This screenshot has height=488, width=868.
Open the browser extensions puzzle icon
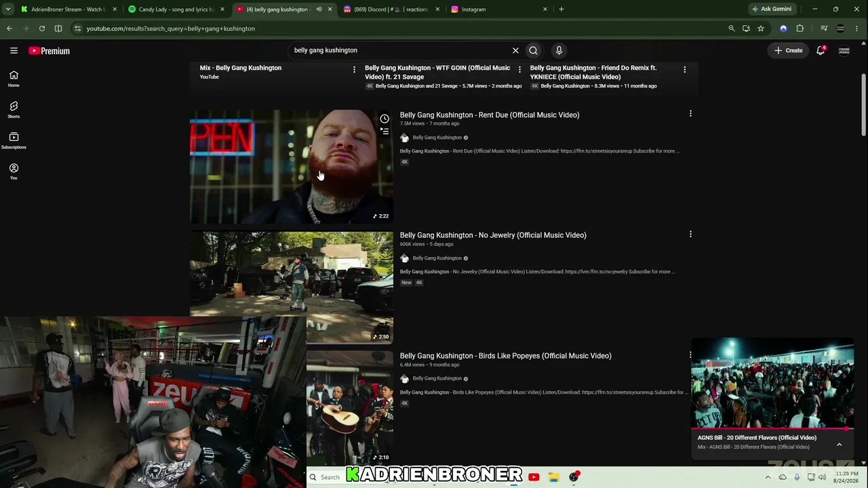[800, 28]
